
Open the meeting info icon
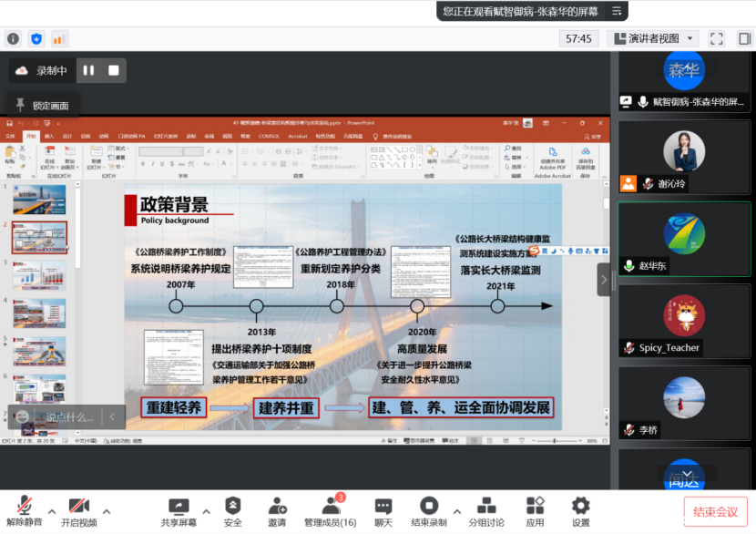click(13, 38)
